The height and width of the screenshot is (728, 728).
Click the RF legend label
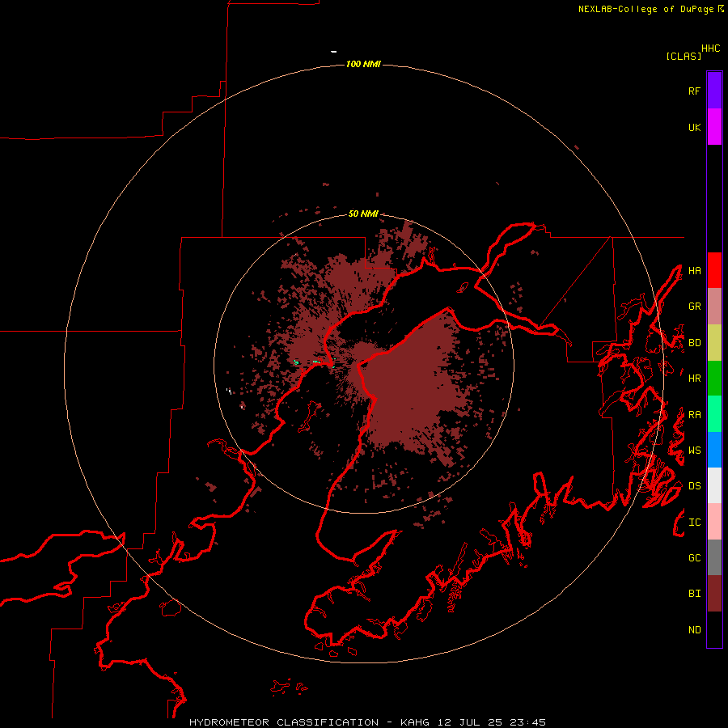click(694, 91)
